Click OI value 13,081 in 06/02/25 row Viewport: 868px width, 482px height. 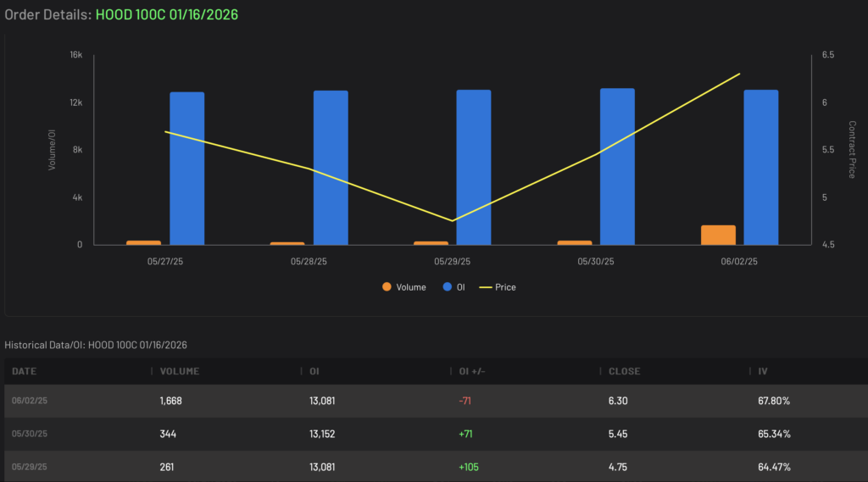click(x=322, y=401)
